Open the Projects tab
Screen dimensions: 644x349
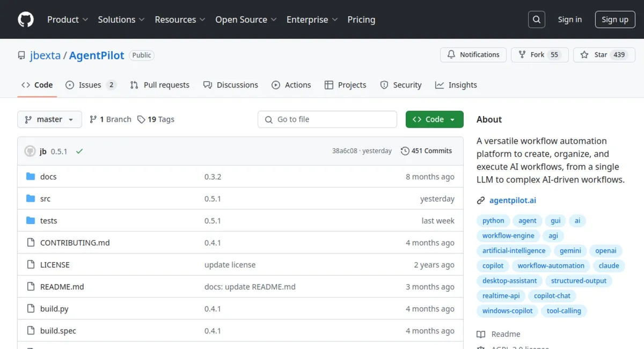coord(346,85)
